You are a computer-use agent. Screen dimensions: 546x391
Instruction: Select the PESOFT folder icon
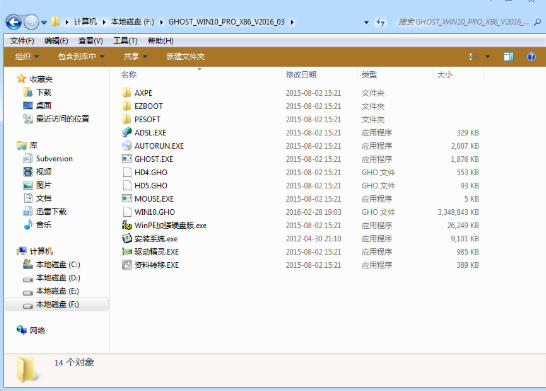127,119
